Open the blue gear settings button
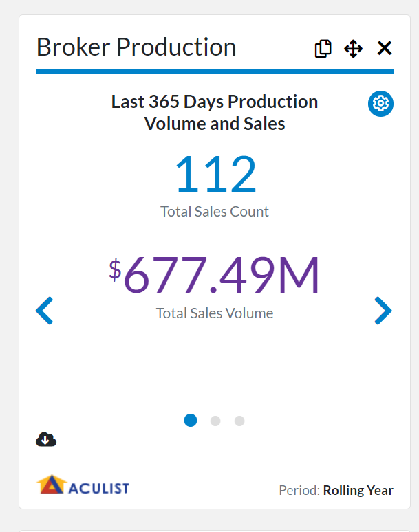419x532 pixels. 380,104
